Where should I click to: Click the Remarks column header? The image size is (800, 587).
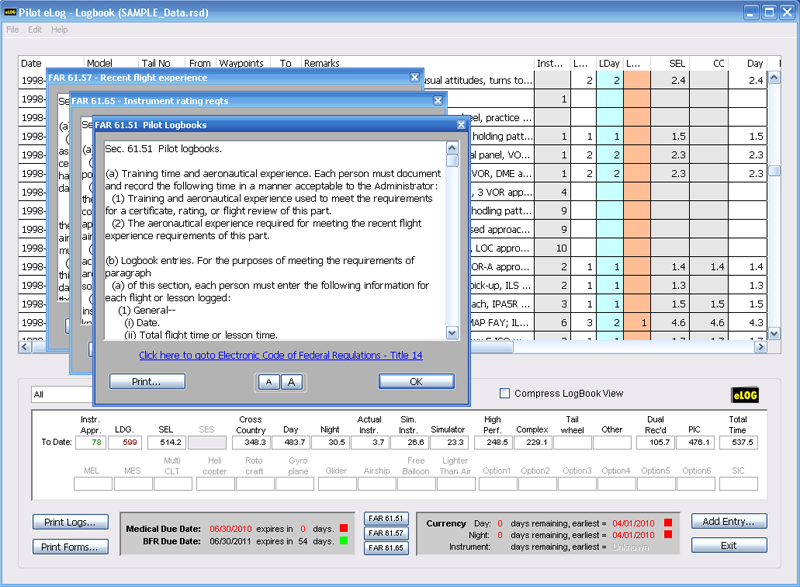(417, 63)
